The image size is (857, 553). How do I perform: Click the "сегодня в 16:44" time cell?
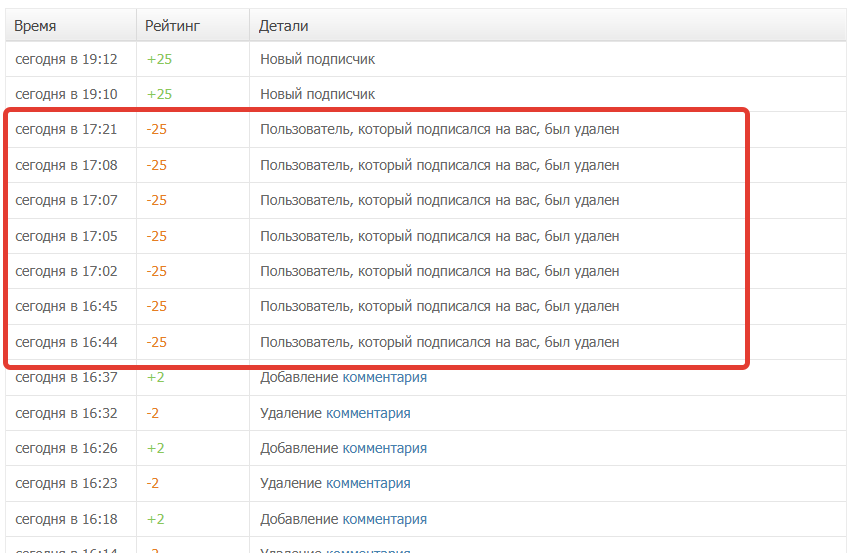[67, 342]
